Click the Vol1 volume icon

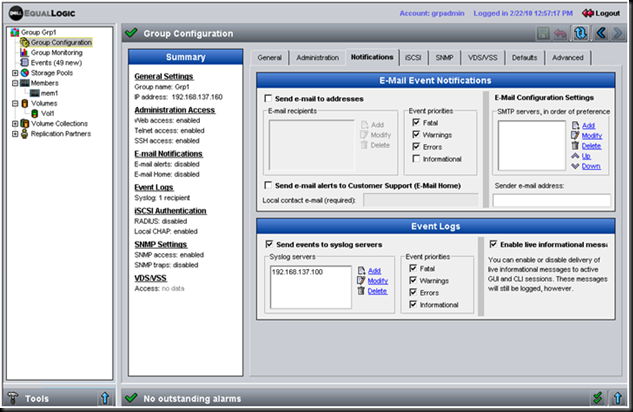point(35,113)
